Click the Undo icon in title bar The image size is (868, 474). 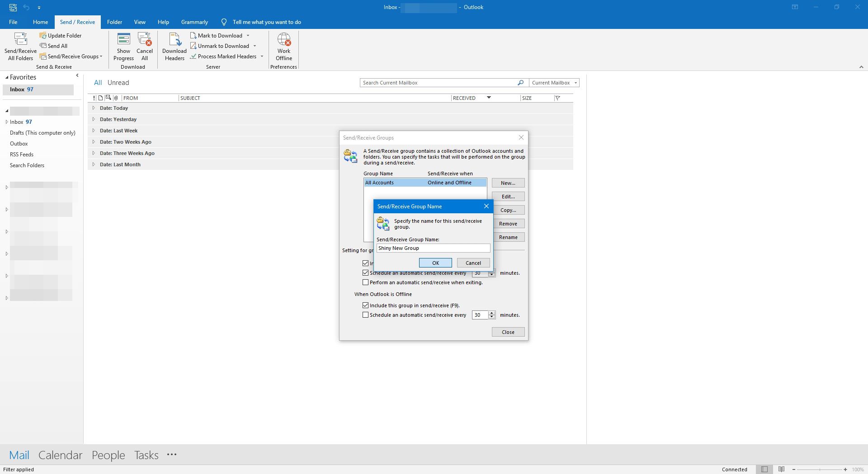tap(26, 7)
